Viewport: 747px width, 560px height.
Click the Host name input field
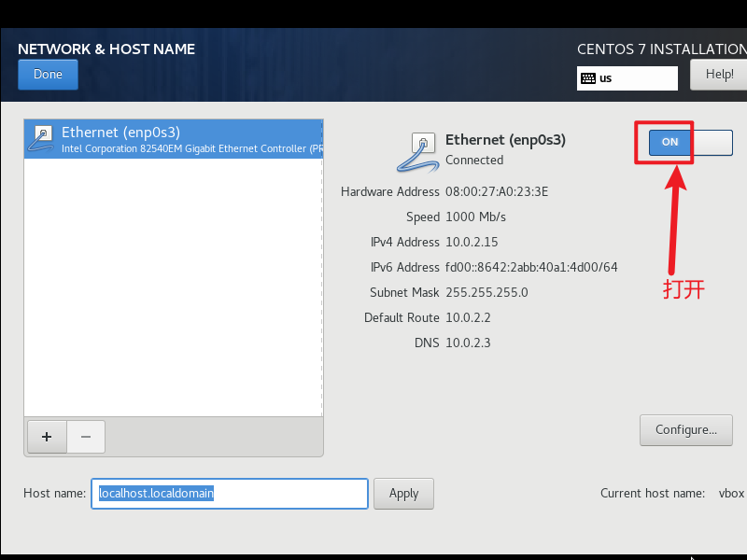pos(230,494)
